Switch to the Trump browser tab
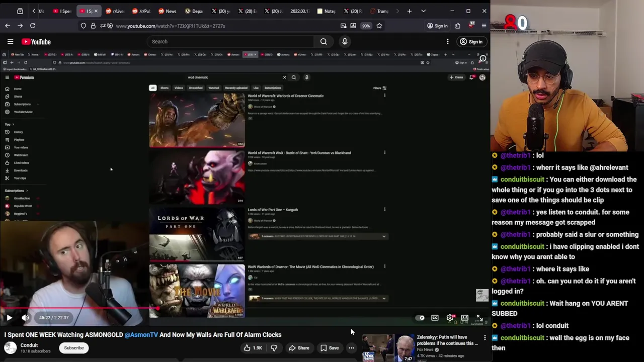Screen dimensions: 644x362 point(379,11)
